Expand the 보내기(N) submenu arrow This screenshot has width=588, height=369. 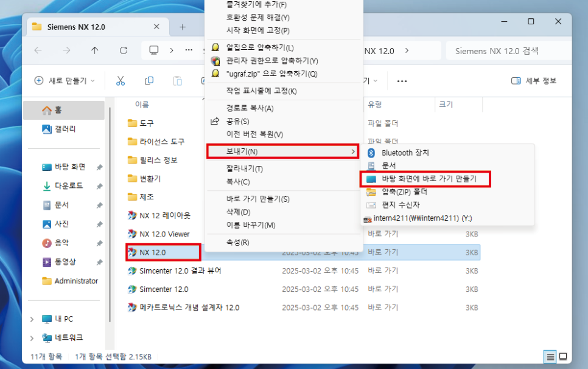click(353, 151)
